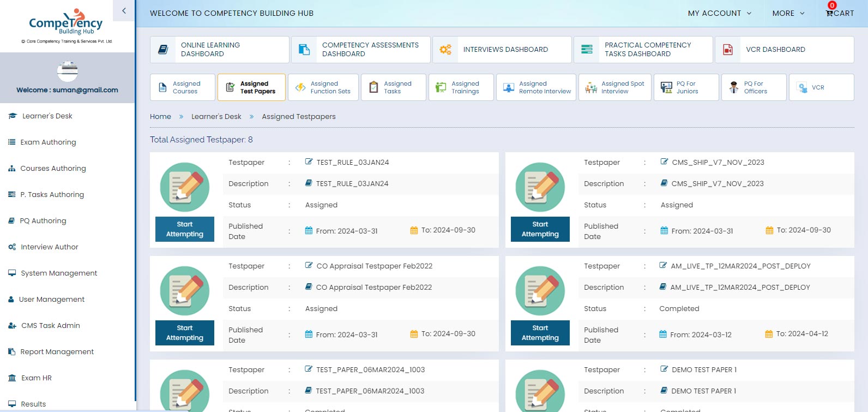The image size is (868, 412).
Task: Click the 'Assigned Testpapers' breadcrumb text
Action: point(299,116)
